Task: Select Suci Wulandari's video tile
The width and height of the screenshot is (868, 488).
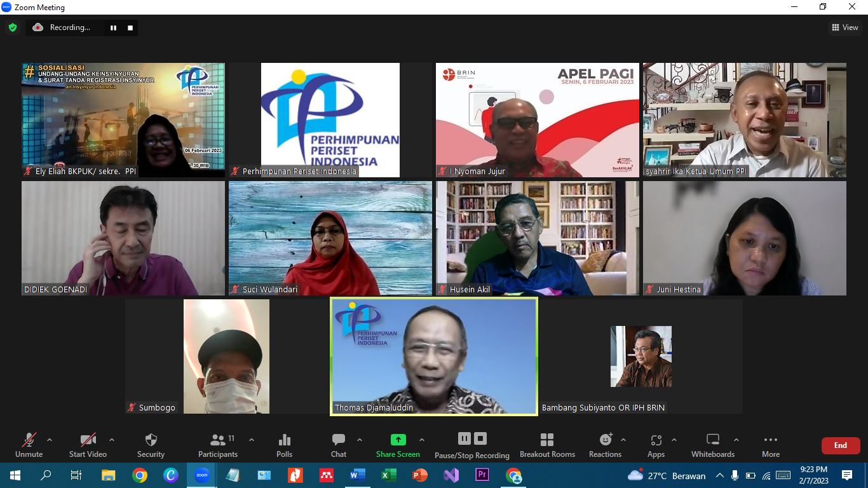Action: coord(330,238)
